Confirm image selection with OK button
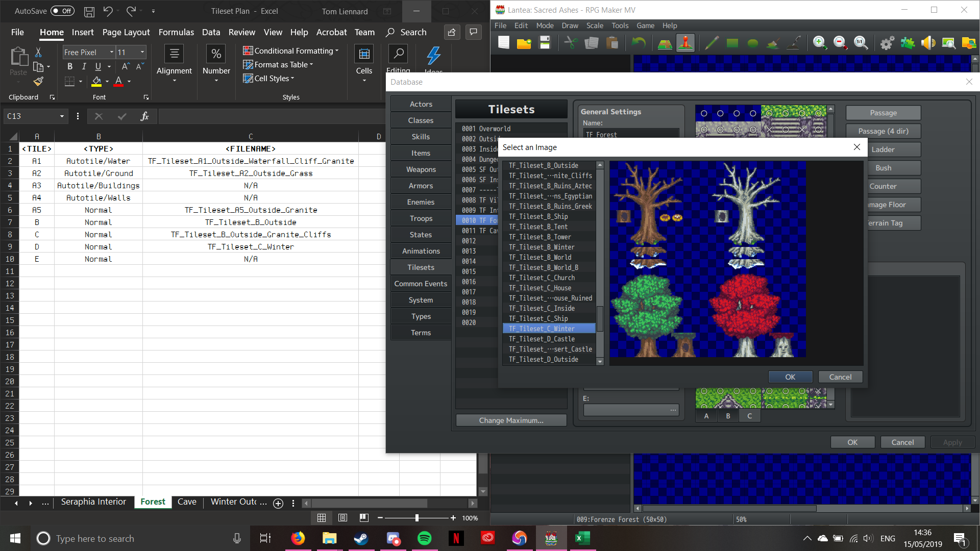This screenshot has width=980, height=551. (x=790, y=377)
